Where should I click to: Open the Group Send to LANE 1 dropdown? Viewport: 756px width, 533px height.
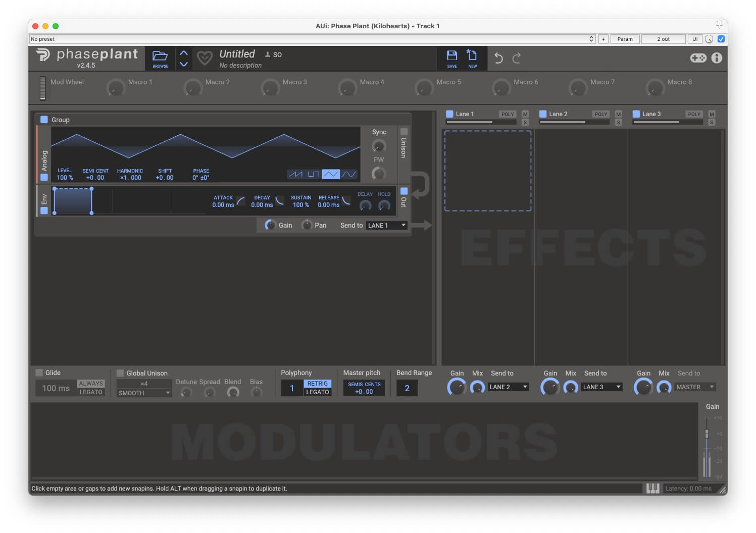tap(386, 226)
